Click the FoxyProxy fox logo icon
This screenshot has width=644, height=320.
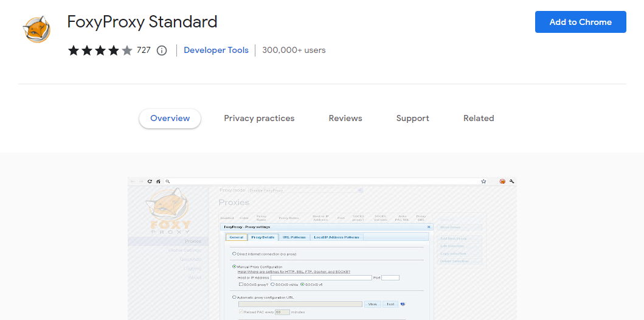coord(37,29)
